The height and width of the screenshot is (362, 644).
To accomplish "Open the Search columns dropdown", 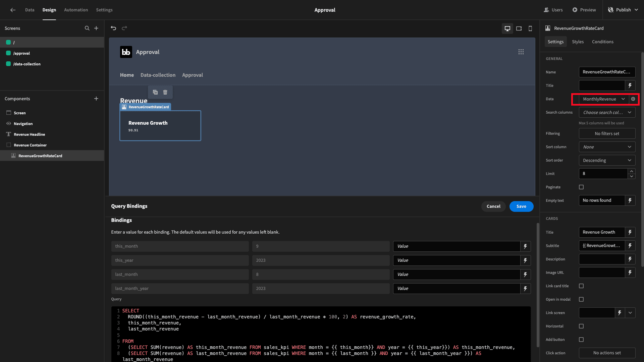I will pos(607,112).
